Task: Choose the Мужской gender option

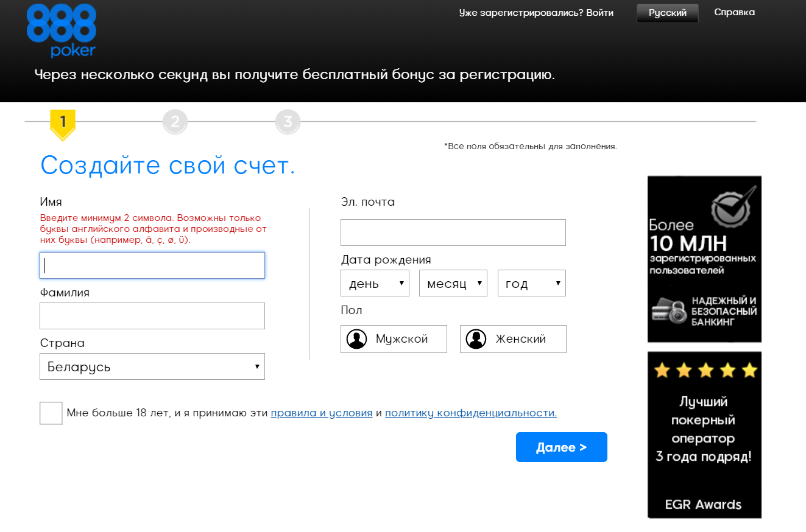Action: [x=394, y=339]
